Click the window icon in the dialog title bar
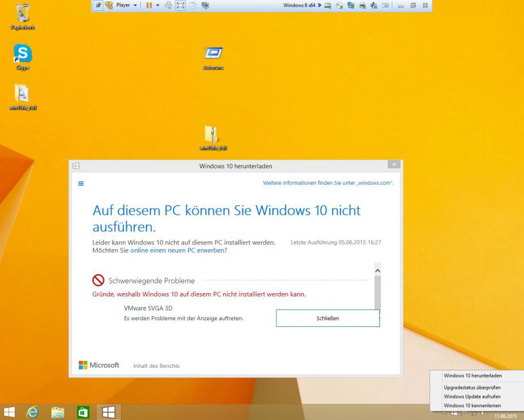The width and height of the screenshot is (524, 420). pos(76,166)
